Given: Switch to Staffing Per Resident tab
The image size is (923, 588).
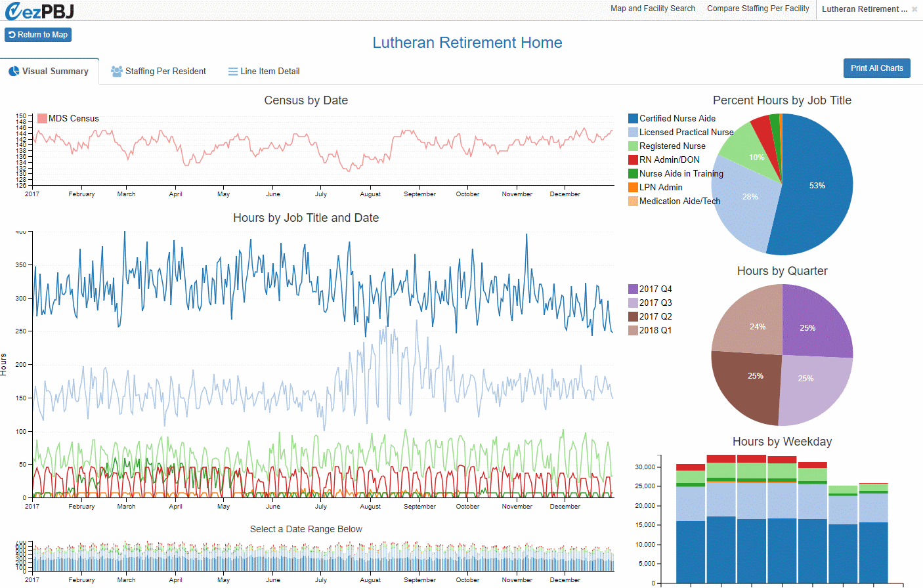Looking at the screenshot, I should [165, 72].
